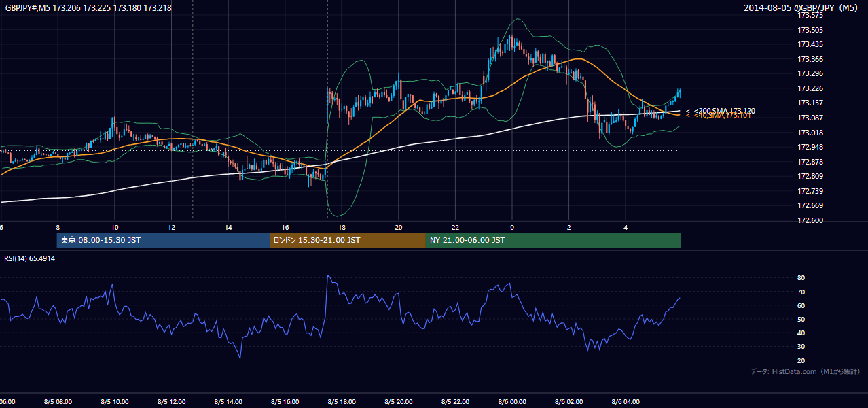Viewport: 868px width, 408px height.
Task: Click the 172.669 price axis label
Action: [810, 205]
